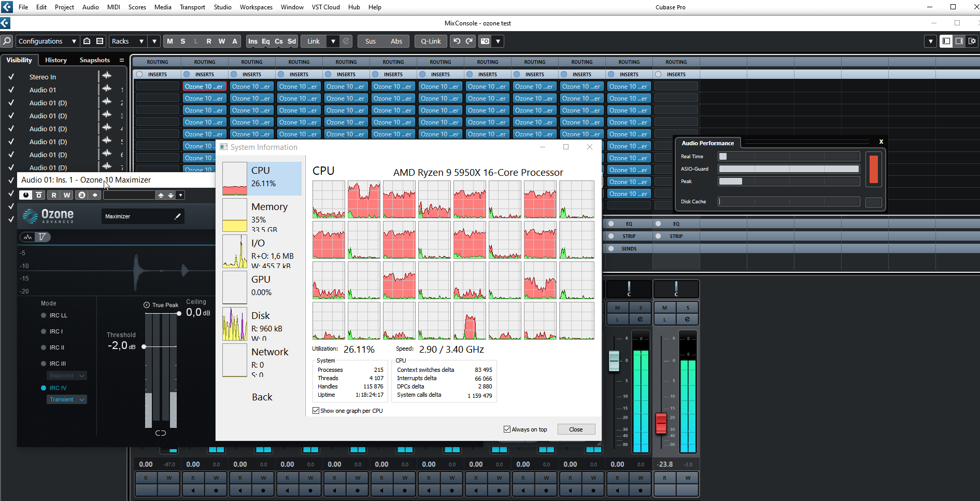
Task: Click the plugin preset name field
Action: click(129, 195)
